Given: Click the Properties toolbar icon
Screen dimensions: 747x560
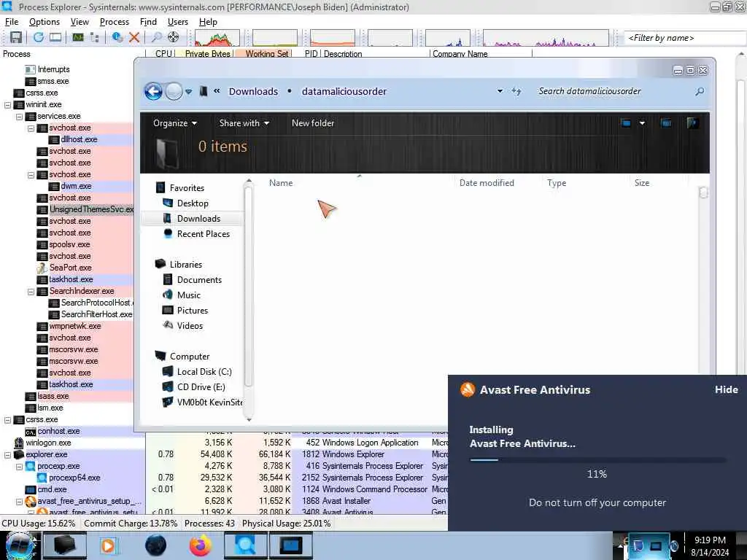Looking at the screenshot, I should point(117,37).
